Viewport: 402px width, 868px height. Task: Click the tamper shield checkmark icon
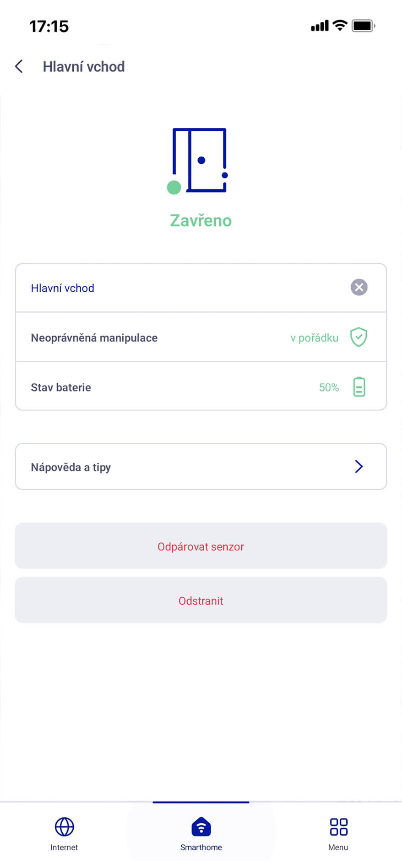(x=359, y=337)
